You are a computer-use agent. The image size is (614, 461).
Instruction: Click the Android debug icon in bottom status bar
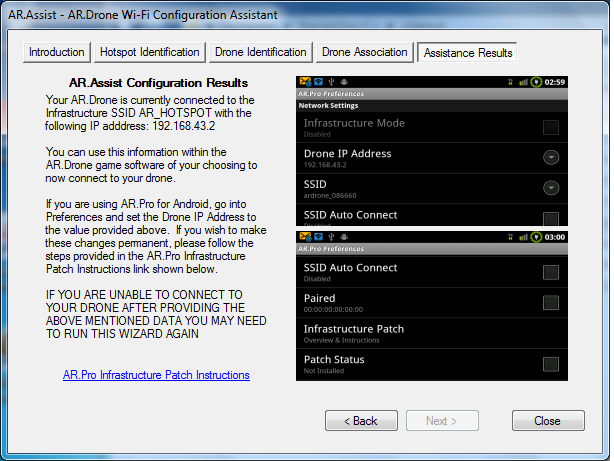click(344, 237)
